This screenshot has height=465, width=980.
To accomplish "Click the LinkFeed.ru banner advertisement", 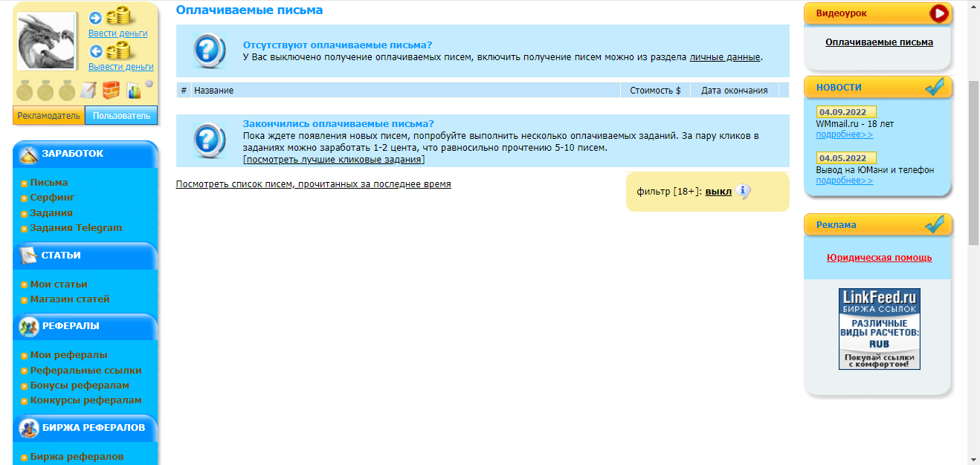I will (x=880, y=329).
